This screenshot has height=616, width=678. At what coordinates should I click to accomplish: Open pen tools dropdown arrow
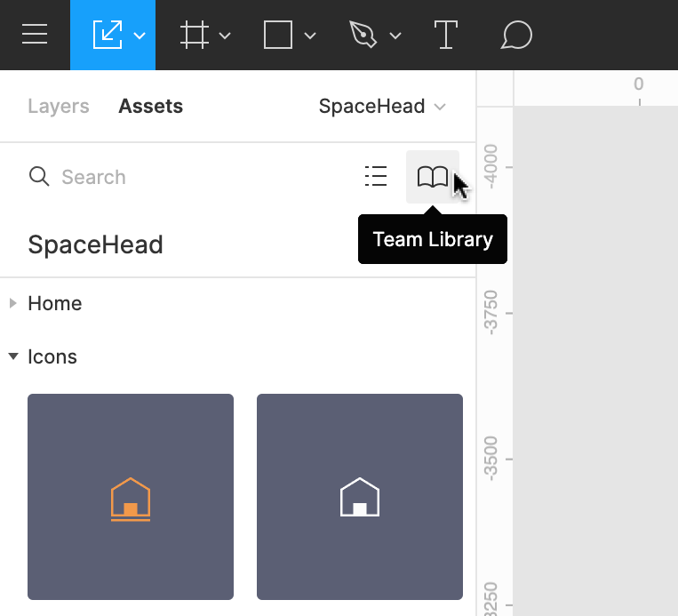pos(395,36)
